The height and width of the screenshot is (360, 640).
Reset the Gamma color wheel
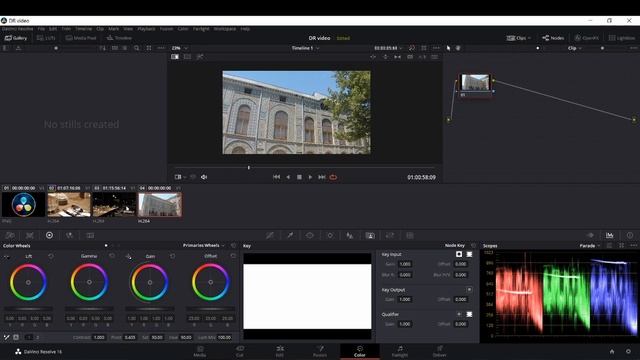click(x=112, y=256)
